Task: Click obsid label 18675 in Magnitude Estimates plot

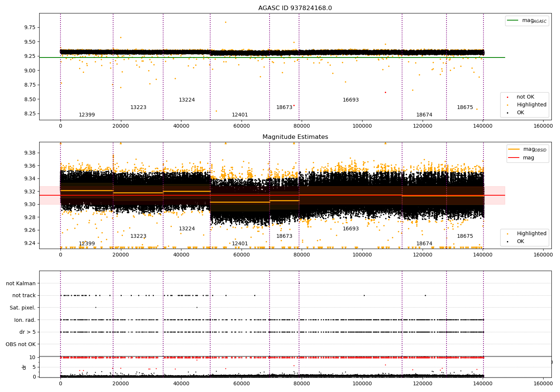Action: pos(465,236)
